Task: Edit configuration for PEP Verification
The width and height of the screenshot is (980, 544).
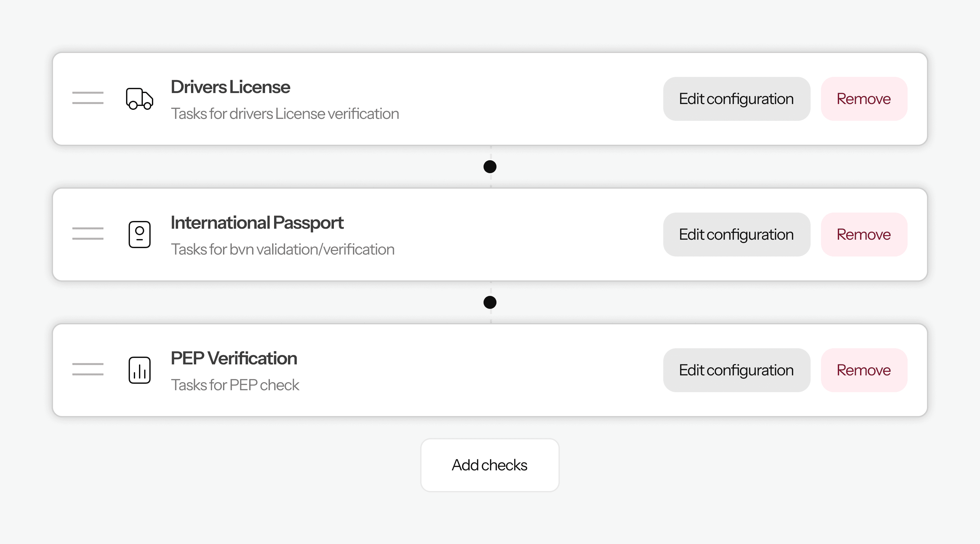Action: (x=736, y=370)
